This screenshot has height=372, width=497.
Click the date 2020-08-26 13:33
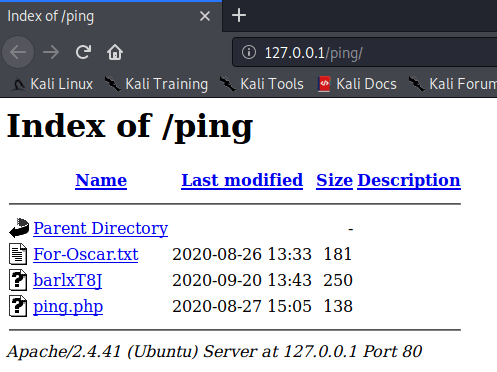point(242,254)
